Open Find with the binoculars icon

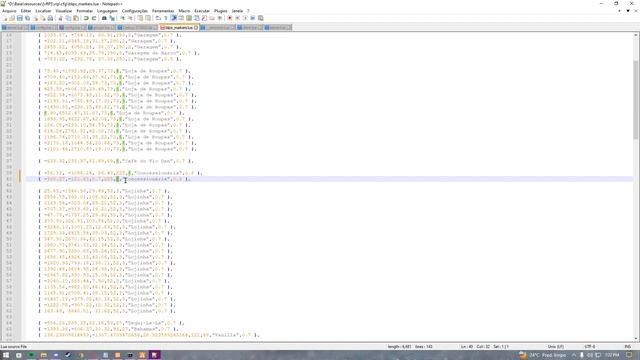pyautogui.click(x=104, y=18)
